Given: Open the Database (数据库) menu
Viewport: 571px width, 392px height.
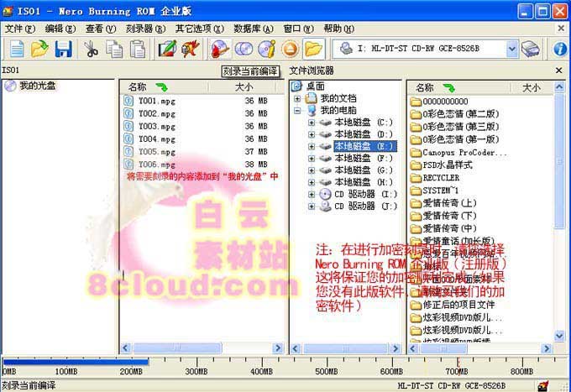Looking at the screenshot, I should coord(254,29).
